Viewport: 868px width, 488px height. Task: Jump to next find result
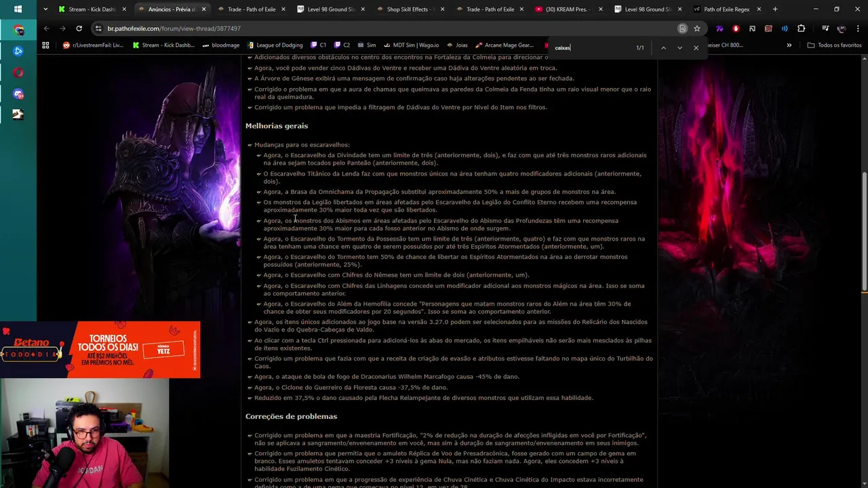(x=679, y=47)
